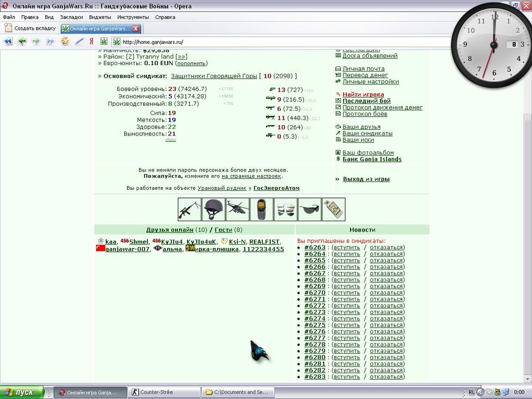Open Доска объявлений link
532x399 pixels.
(370, 55)
